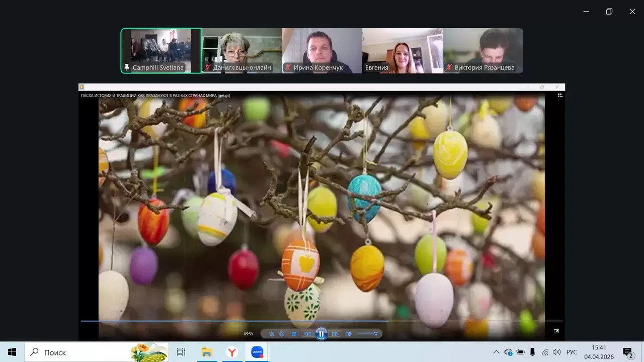644x362 pixels.
Task: Adjust the media player volume slider
Action: (367, 334)
